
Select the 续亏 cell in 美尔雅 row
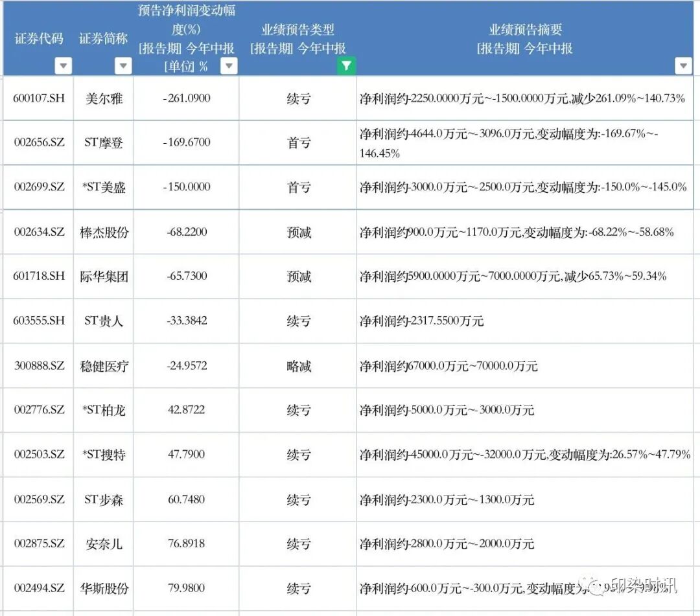click(297, 98)
